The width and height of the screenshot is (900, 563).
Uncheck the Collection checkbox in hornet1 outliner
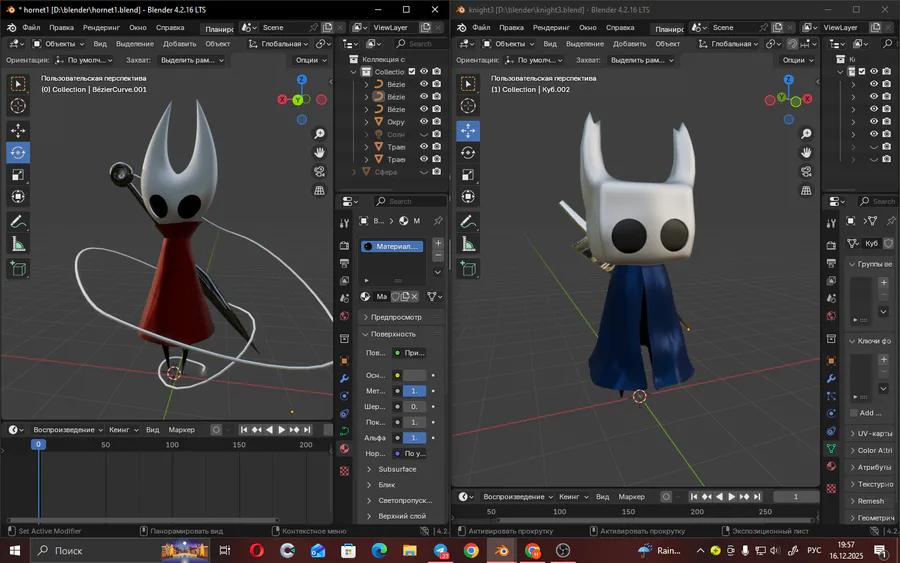(x=412, y=72)
